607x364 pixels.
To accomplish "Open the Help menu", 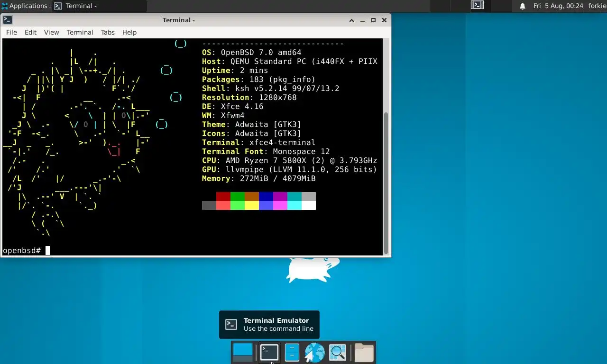I will (x=129, y=32).
